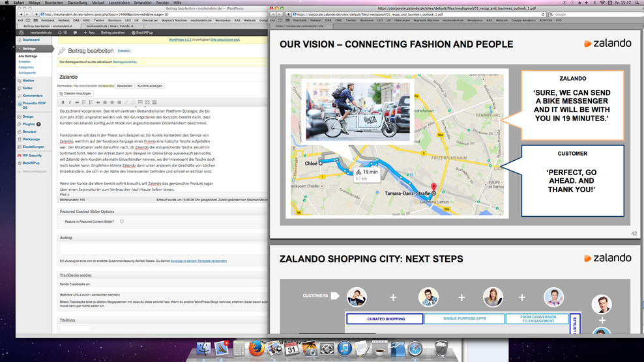
Task: Insert blockquote in post editor
Action: point(98,102)
